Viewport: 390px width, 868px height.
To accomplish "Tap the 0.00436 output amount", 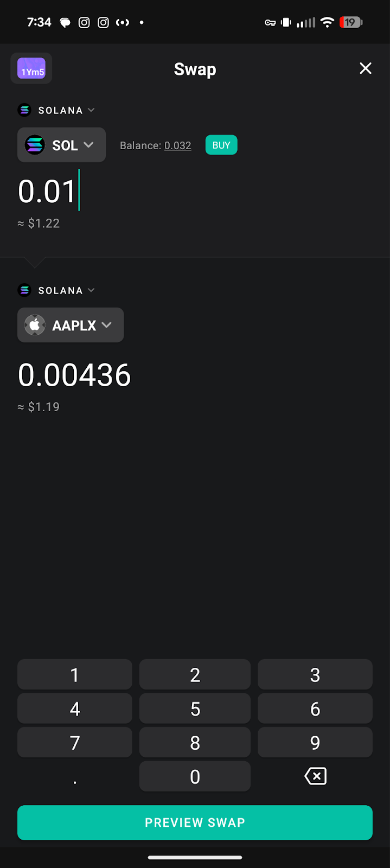I will [x=74, y=375].
